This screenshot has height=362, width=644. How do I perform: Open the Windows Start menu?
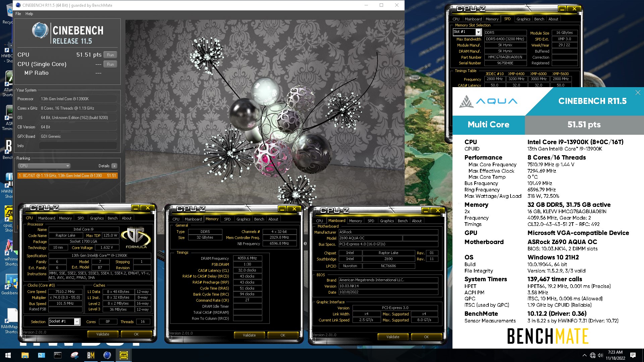click(x=8, y=355)
